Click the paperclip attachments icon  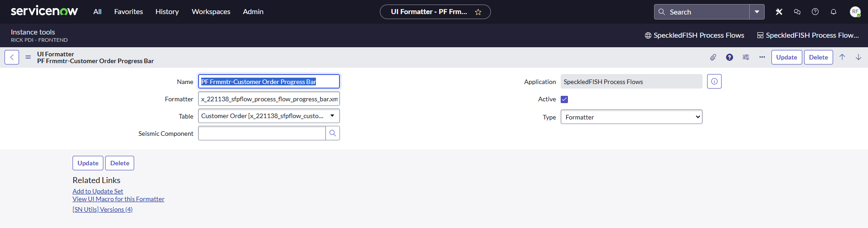tap(713, 57)
